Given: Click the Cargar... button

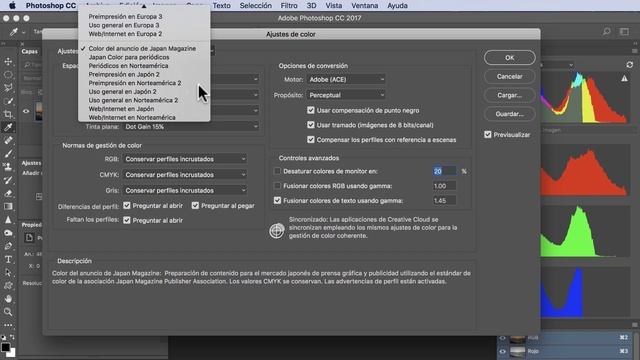Looking at the screenshot, I should coord(509,95).
